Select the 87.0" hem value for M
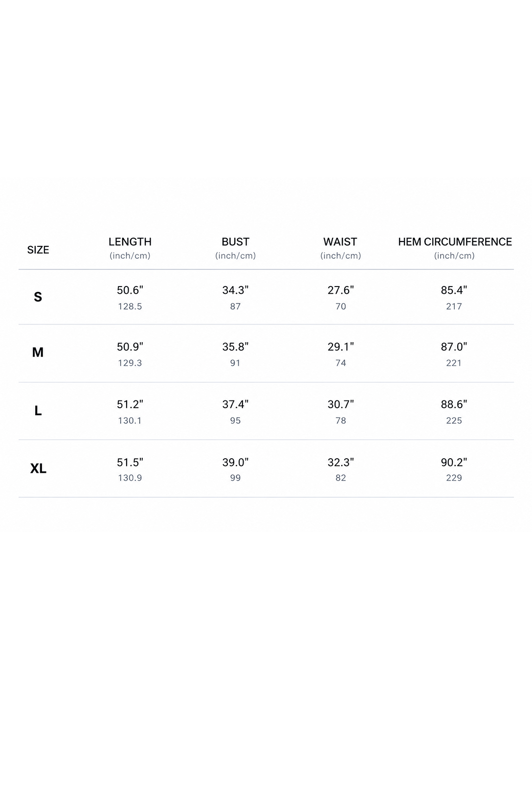 454,347
